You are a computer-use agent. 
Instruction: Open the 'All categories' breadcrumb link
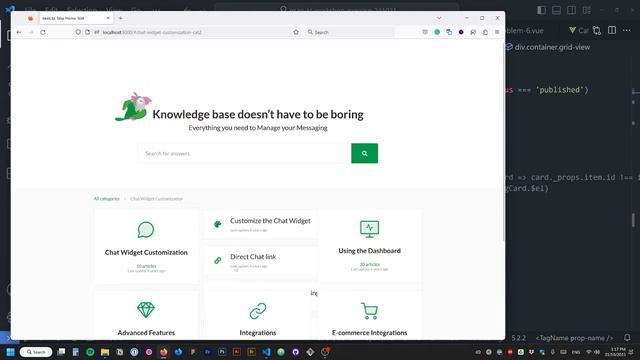click(107, 199)
